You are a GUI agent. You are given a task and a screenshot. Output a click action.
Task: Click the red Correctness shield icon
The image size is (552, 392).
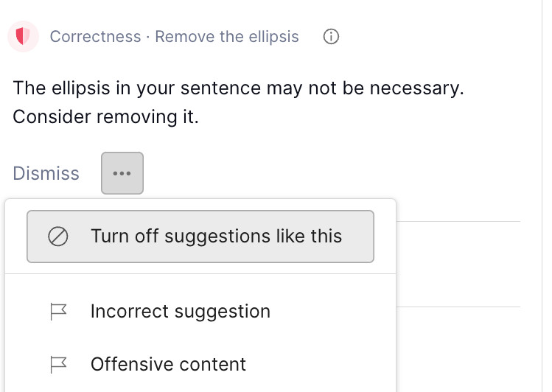(x=23, y=36)
